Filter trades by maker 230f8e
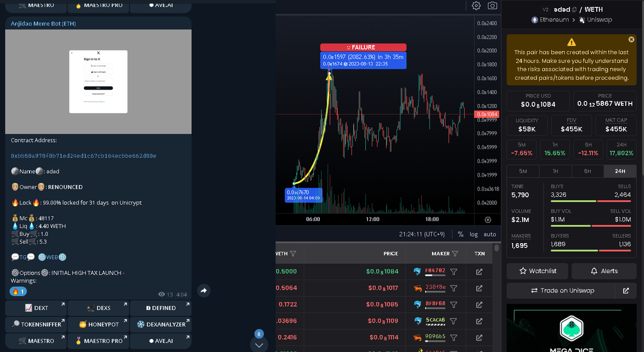644x352 pixels. click(x=453, y=288)
